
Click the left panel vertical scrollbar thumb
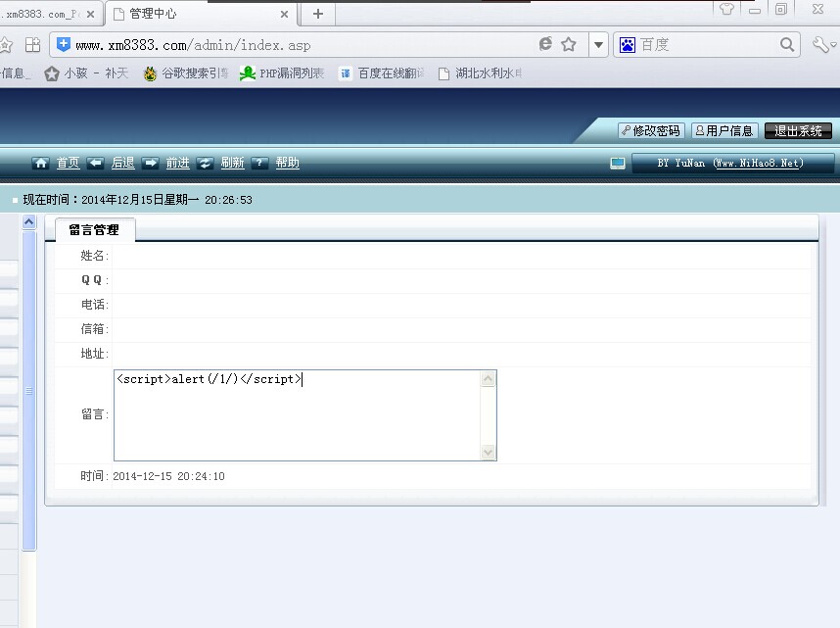(x=29, y=391)
